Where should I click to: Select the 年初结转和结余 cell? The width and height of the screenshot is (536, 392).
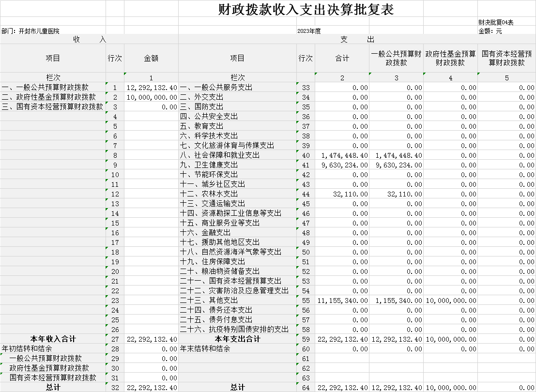27,349
